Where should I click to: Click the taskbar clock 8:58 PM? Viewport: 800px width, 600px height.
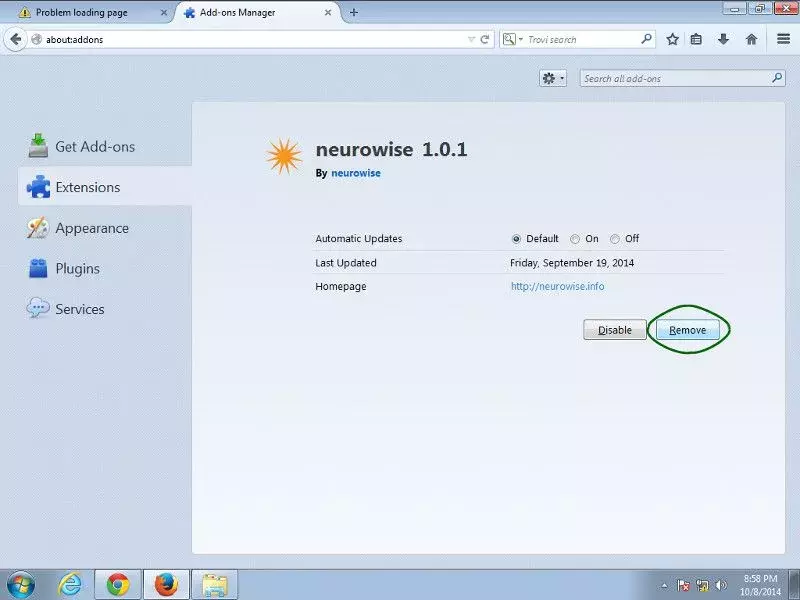point(760,585)
